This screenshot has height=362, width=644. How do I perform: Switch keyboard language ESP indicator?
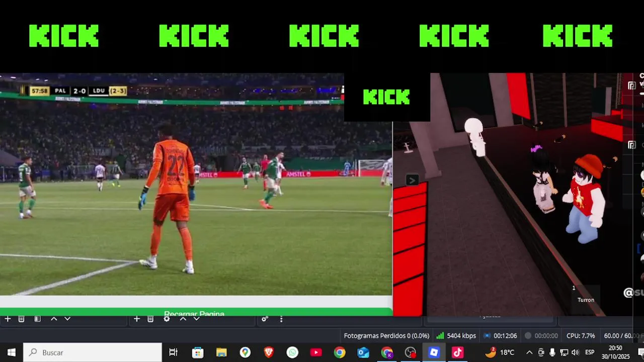(590, 352)
